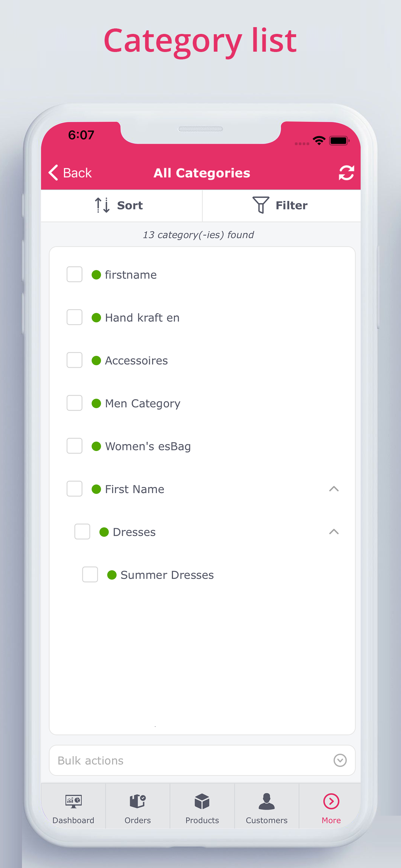Screen dimensions: 401x868
Task: Go to Products box icon
Action: pos(202,801)
